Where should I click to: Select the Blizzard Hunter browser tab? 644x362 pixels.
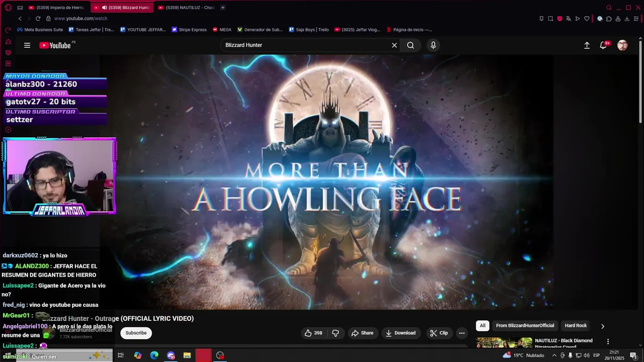pos(123,8)
